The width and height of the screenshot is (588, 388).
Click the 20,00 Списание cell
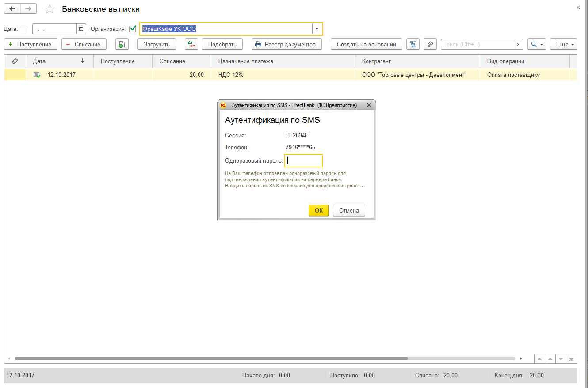click(x=182, y=75)
